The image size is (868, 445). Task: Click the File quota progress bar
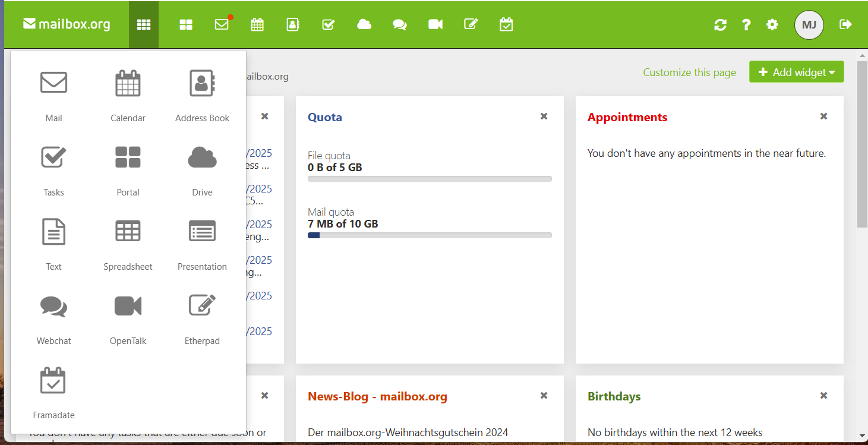pos(430,179)
